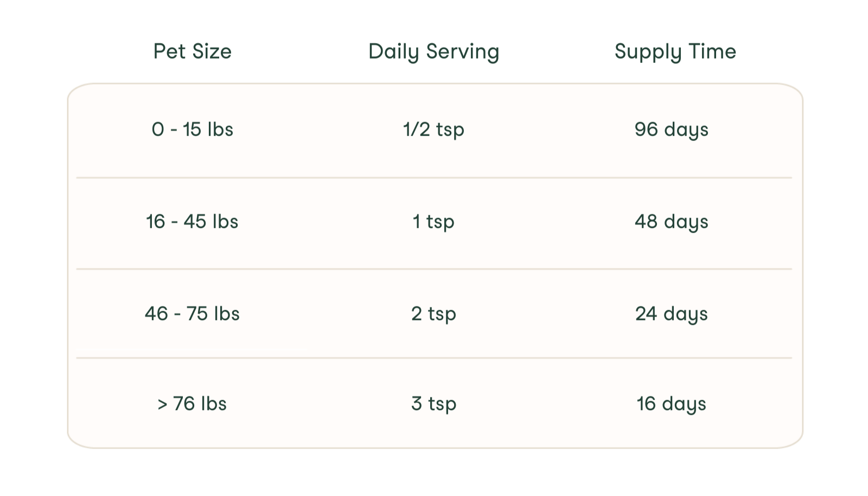Click the 96 days supply cell
This screenshot has height=496, width=868.
[x=671, y=130]
